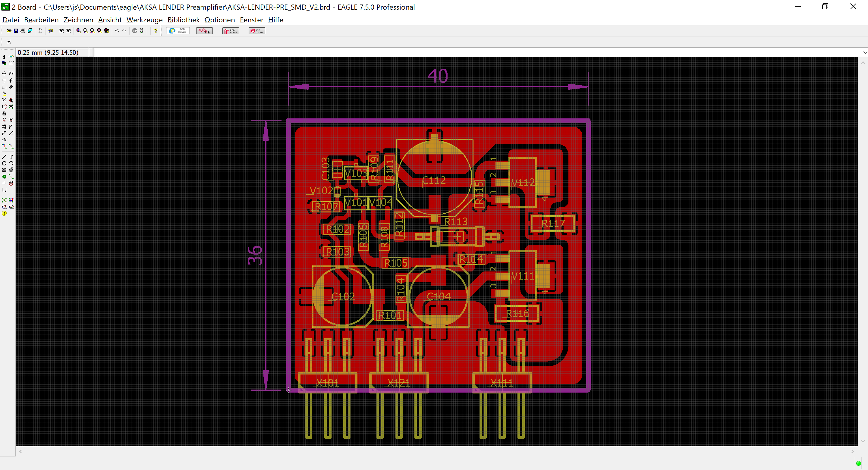Open the Ansicht menu

pos(110,20)
